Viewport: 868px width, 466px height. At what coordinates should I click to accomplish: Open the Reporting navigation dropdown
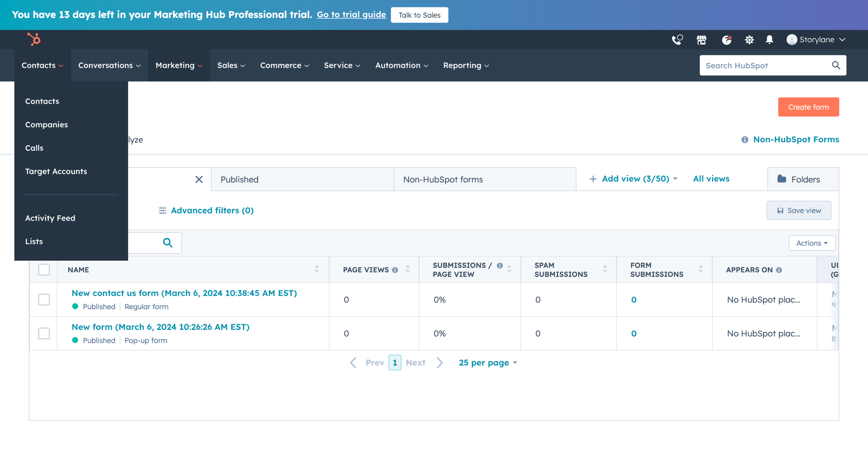click(x=466, y=65)
